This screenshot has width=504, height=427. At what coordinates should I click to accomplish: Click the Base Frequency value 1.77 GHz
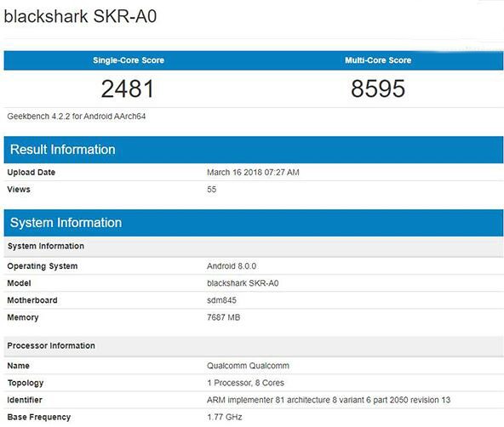(x=225, y=417)
